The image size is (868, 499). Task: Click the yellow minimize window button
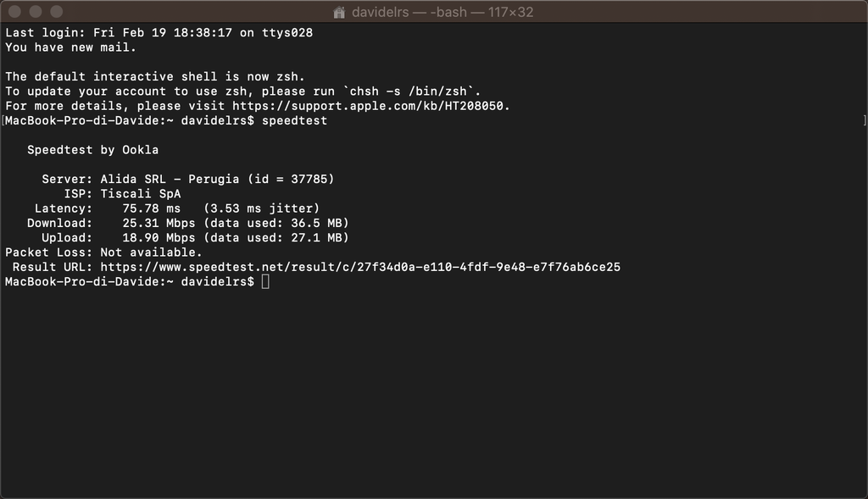tap(36, 11)
